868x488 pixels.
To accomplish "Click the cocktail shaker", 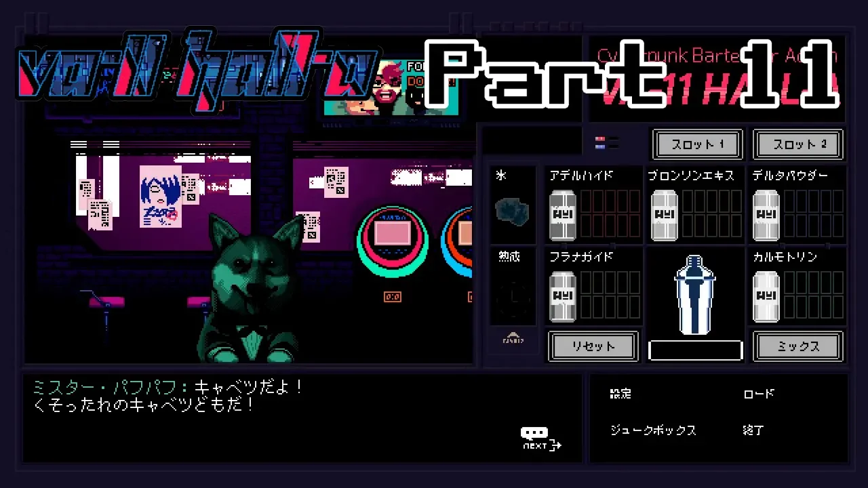I will [695, 295].
